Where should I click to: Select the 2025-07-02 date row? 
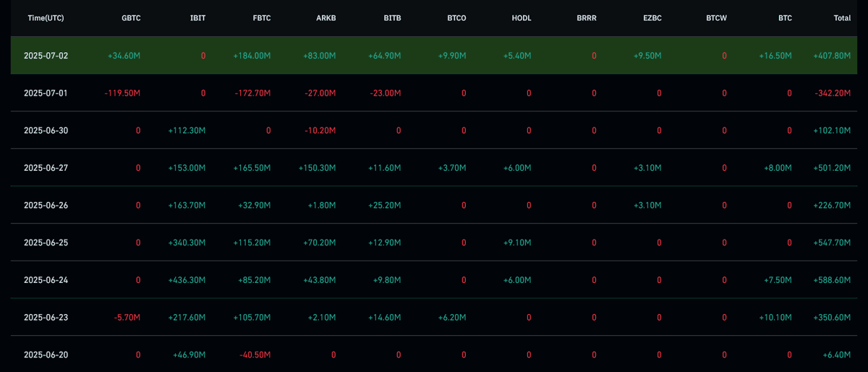(x=434, y=56)
